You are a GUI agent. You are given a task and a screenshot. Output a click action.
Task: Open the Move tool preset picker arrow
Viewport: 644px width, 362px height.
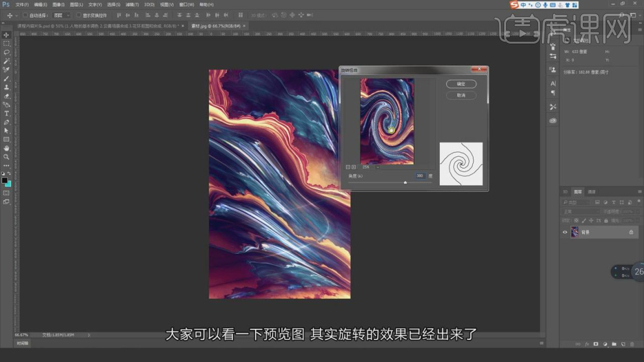(x=16, y=16)
